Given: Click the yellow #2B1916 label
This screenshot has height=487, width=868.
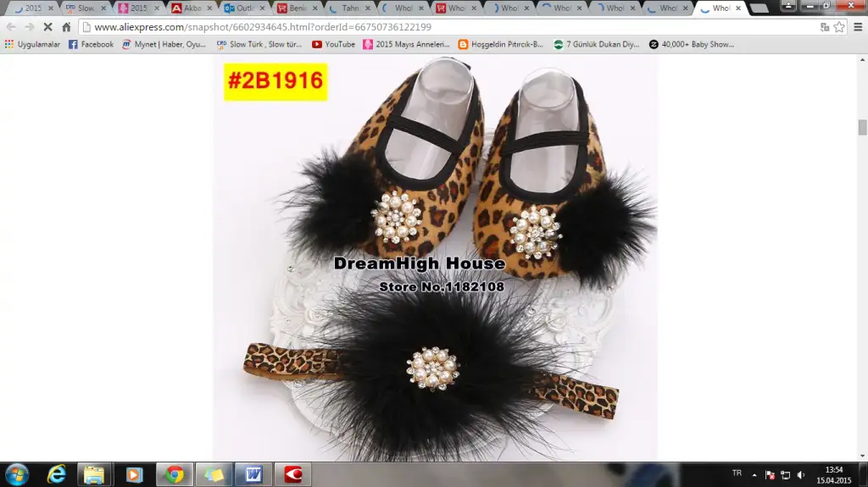Looking at the screenshot, I should 275,81.
